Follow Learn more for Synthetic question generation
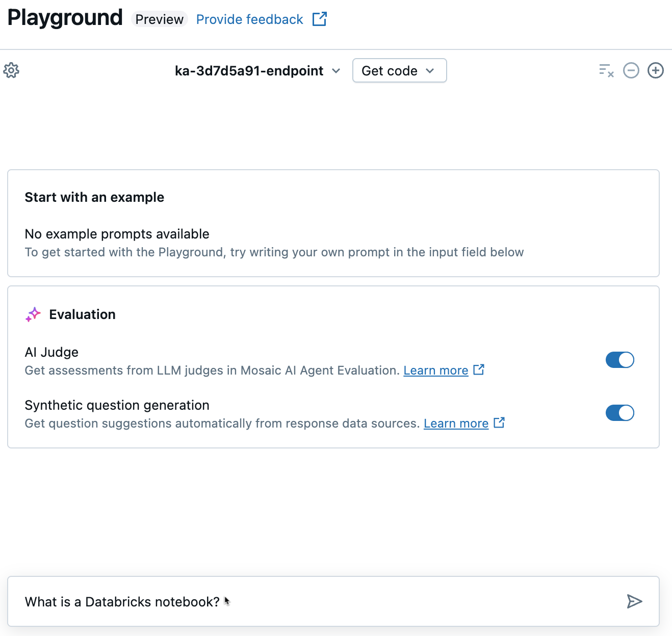 tap(456, 423)
